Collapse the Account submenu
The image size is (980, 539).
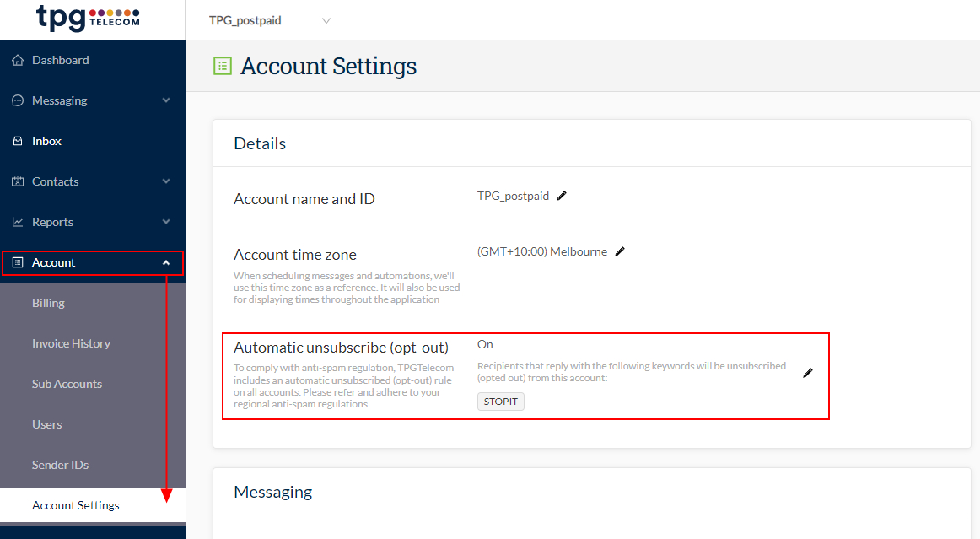(x=165, y=262)
